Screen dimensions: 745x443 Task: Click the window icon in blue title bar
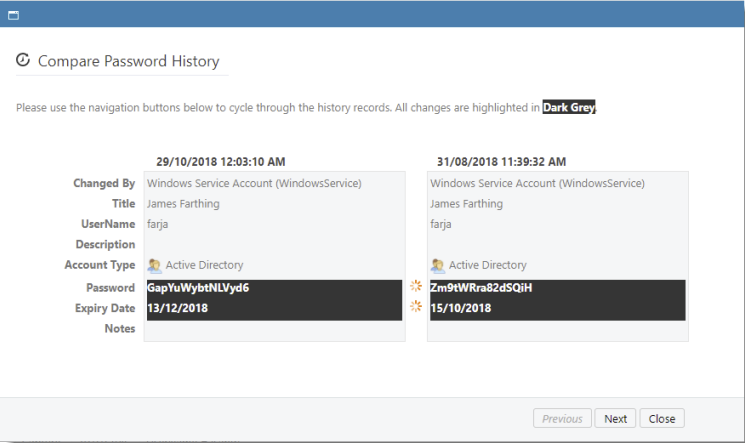click(x=13, y=15)
